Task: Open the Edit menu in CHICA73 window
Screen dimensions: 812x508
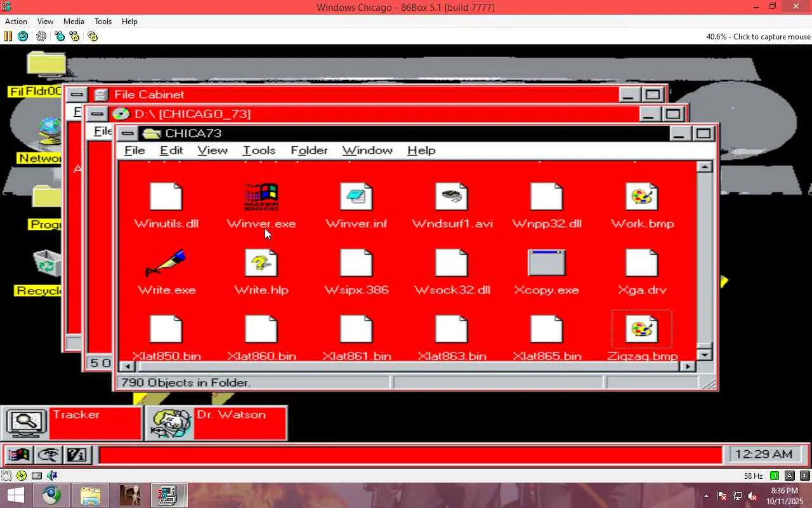Action: click(x=171, y=150)
